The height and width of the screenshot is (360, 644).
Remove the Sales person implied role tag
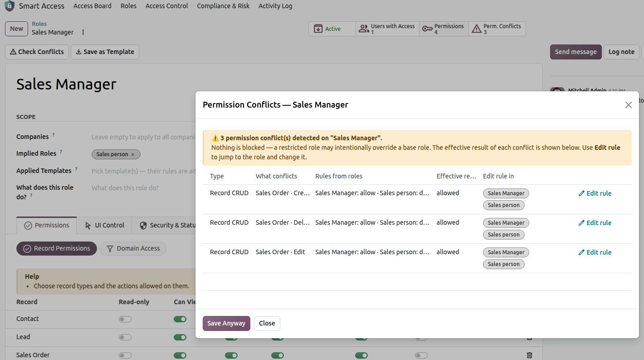click(x=133, y=154)
